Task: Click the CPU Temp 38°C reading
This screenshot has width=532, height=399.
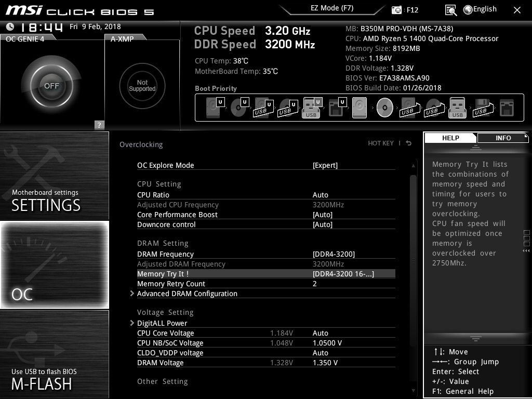Action: (221, 61)
